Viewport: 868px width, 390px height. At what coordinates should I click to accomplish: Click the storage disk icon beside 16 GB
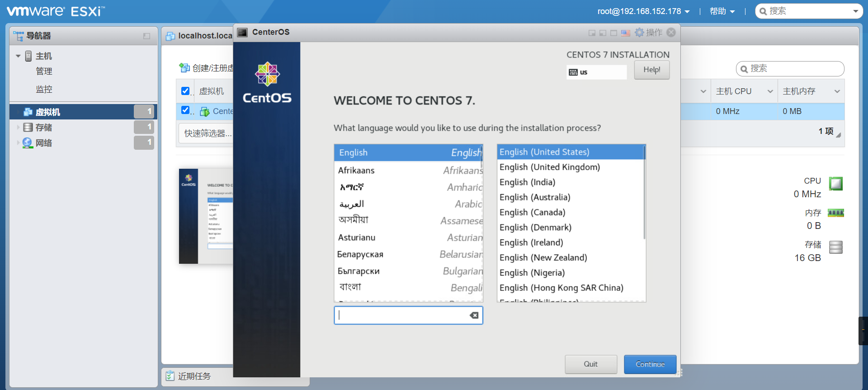pyautogui.click(x=836, y=247)
